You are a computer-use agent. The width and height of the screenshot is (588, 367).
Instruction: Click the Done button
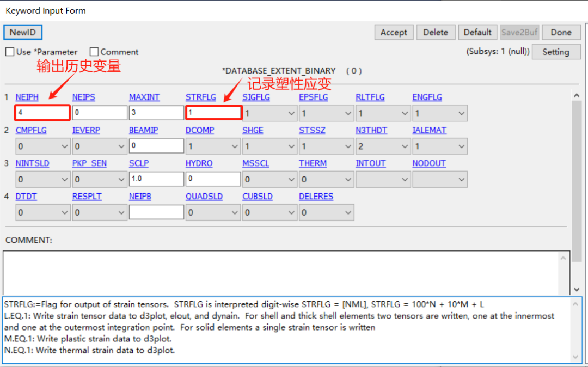(561, 32)
